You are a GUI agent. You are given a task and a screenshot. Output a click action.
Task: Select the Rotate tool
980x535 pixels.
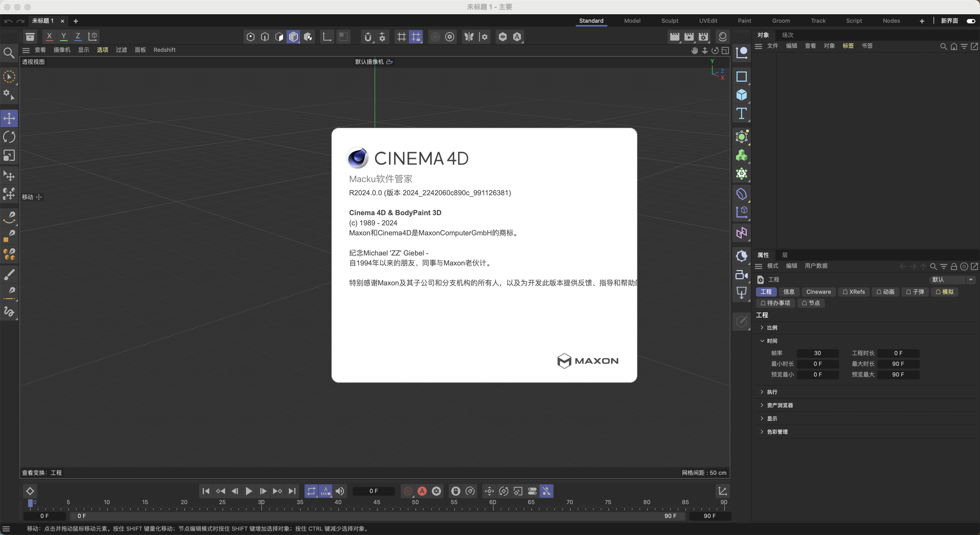[9, 137]
